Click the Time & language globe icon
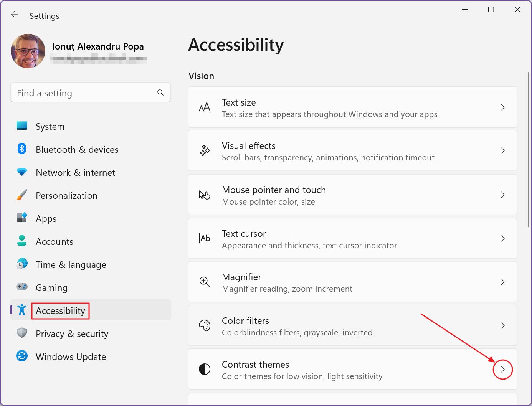The height and width of the screenshot is (406, 532). (22, 264)
